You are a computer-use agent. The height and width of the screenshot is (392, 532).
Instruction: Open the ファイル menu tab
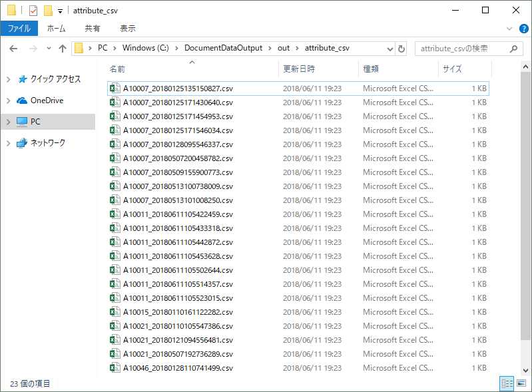pos(19,29)
